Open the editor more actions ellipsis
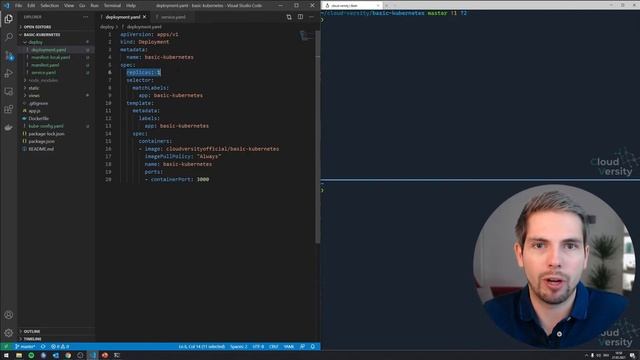Screen dimensions: 640x360 [x=311, y=17]
